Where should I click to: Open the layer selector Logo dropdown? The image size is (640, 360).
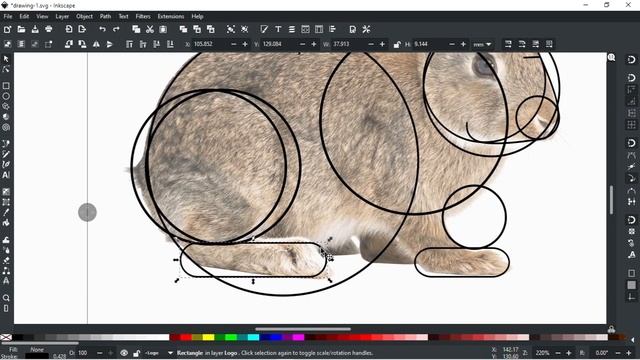(159, 353)
